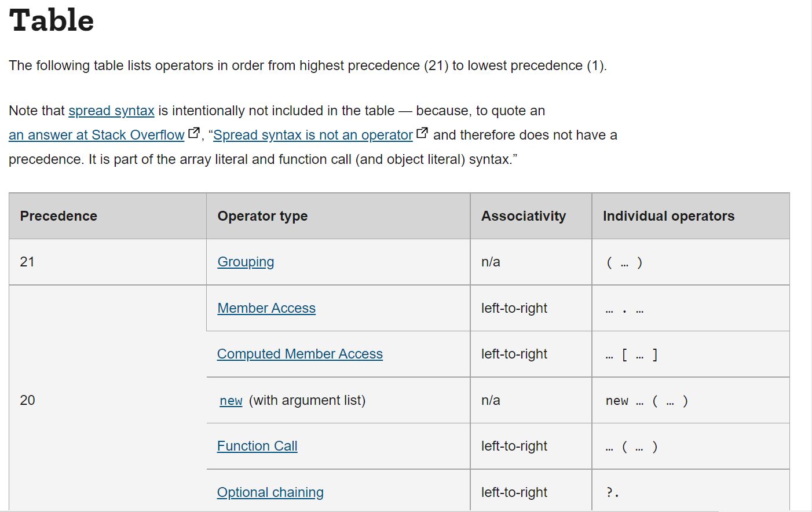Click the precedence 21 cell

108,262
